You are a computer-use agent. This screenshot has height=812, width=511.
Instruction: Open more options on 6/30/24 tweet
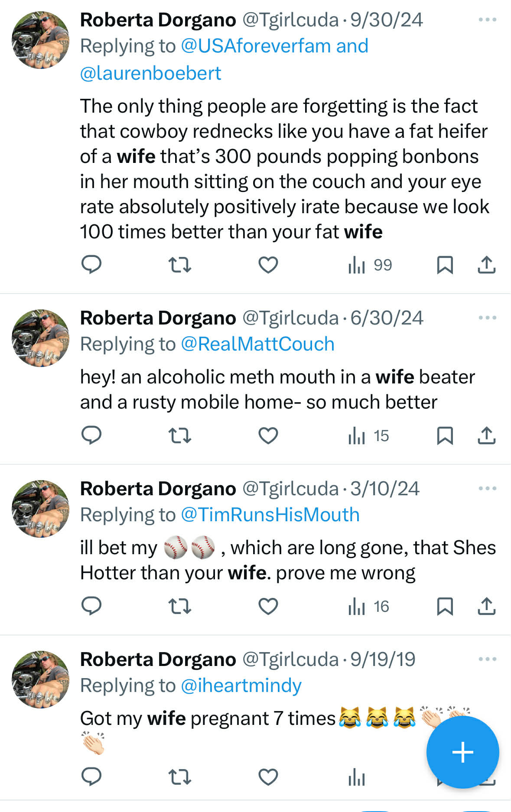pyautogui.click(x=487, y=318)
